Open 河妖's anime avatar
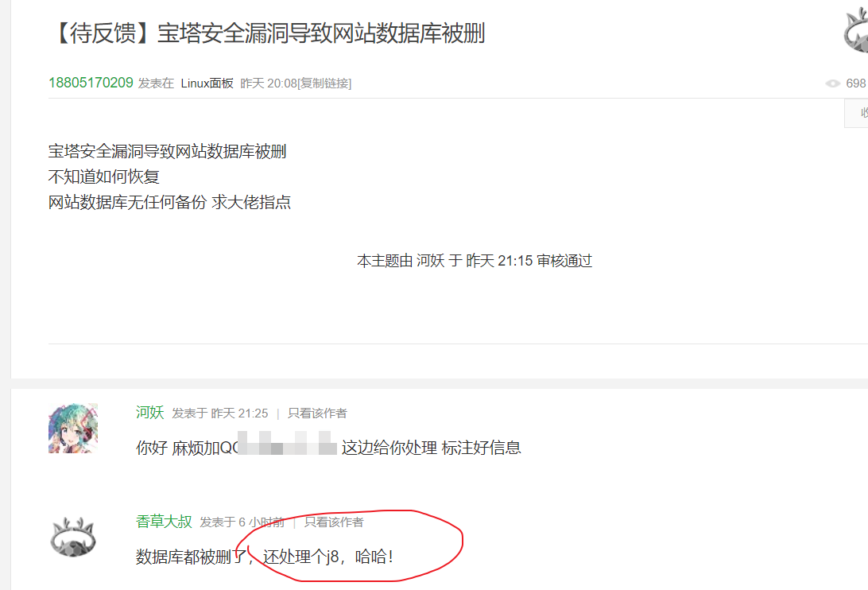868x590 pixels. 73,429
